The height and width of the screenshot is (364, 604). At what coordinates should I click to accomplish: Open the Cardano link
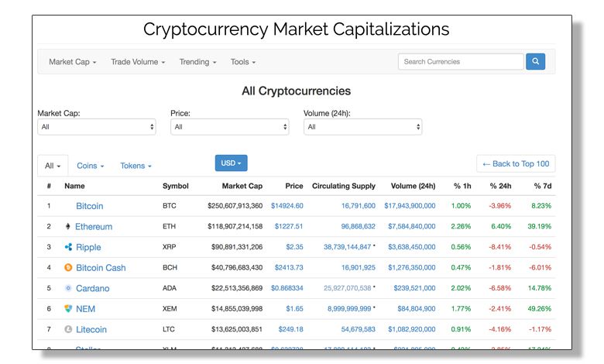pos(92,289)
